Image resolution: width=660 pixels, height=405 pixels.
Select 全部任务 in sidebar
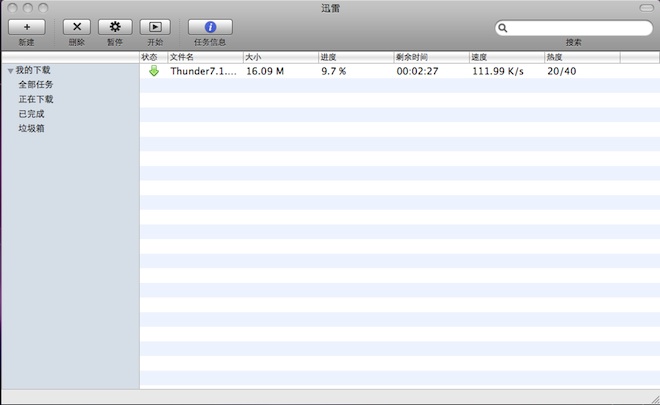(36, 85)
